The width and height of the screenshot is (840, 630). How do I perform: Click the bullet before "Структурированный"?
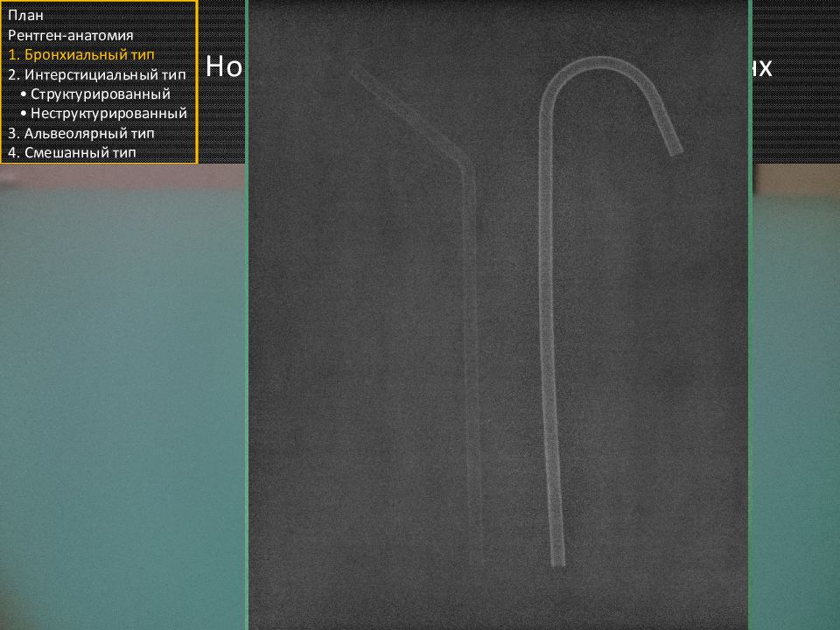[x=22, y=94]
